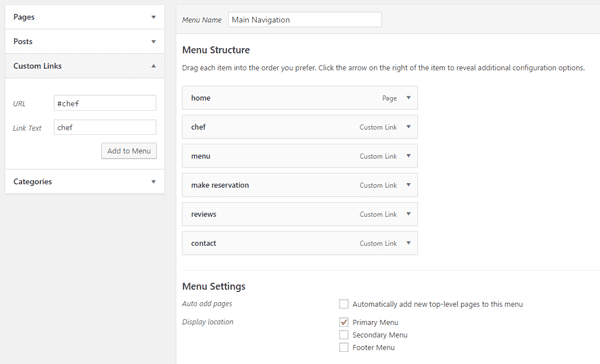Check the Secondary Menu location
600x364 pixels.
click(344, 335)
